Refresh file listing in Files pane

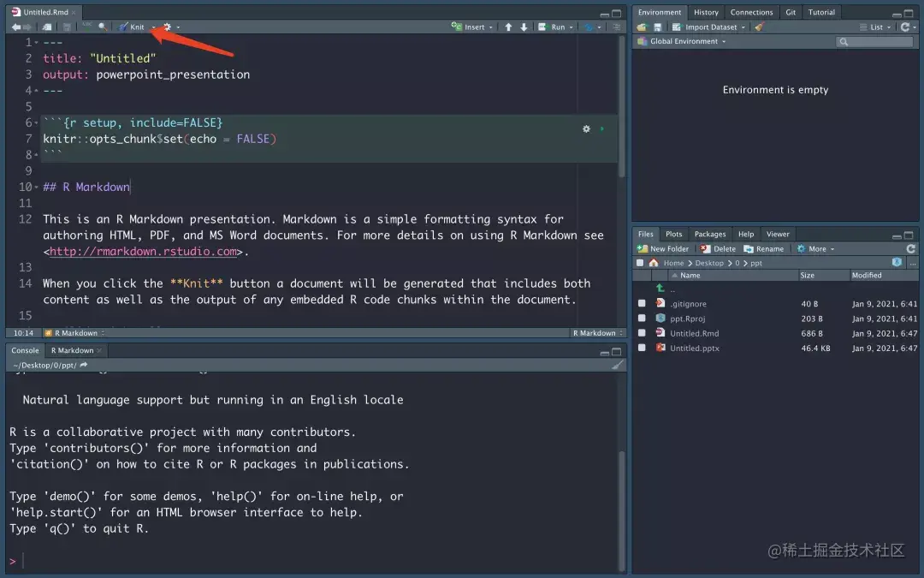(x=910, y=249)
